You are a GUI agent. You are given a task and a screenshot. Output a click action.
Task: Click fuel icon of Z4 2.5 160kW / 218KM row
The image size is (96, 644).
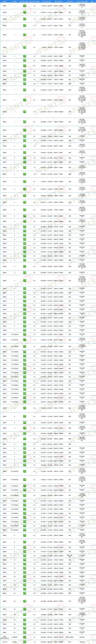[x=25, y=624]
